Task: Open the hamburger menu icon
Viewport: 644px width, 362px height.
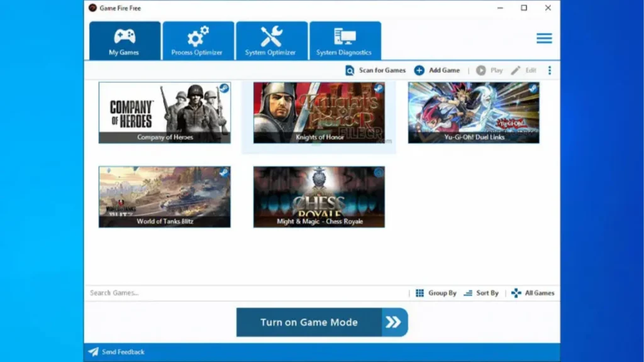Action: 544,38
